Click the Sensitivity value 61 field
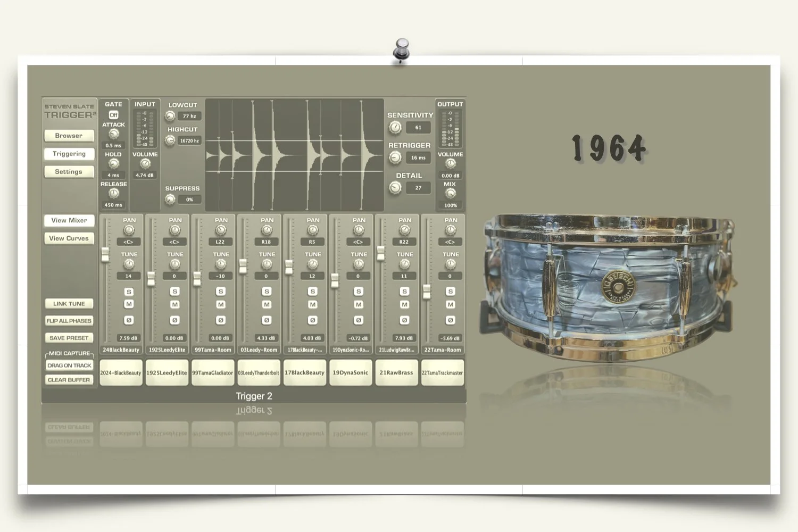 (418, 128)
